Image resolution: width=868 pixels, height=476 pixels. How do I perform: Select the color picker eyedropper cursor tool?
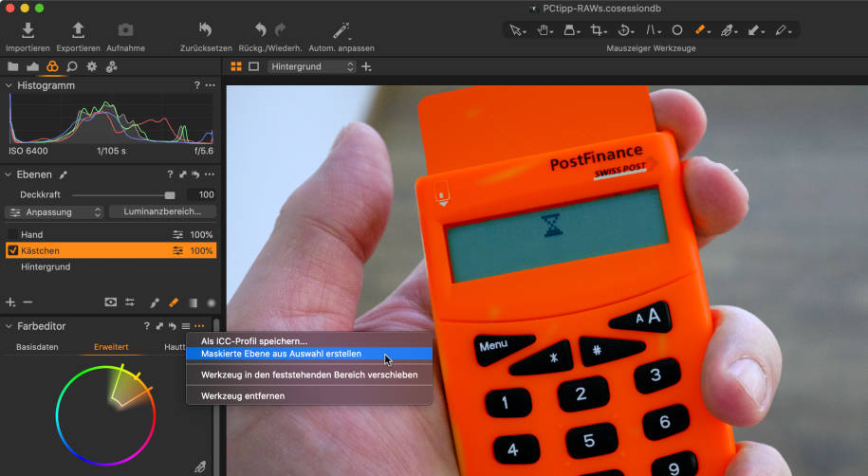tap(782, 30)
